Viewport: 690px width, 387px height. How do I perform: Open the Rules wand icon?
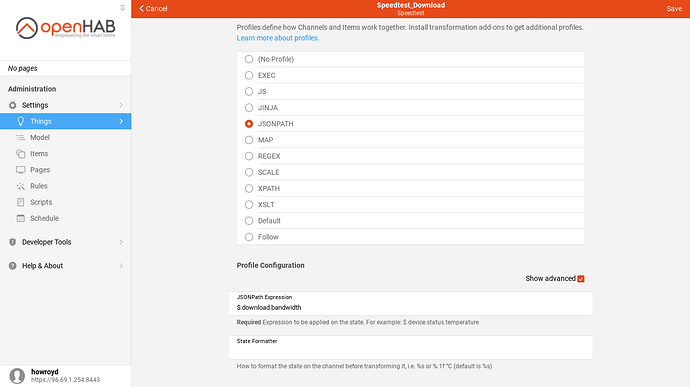pyautogui.click(x=21, y=186)
